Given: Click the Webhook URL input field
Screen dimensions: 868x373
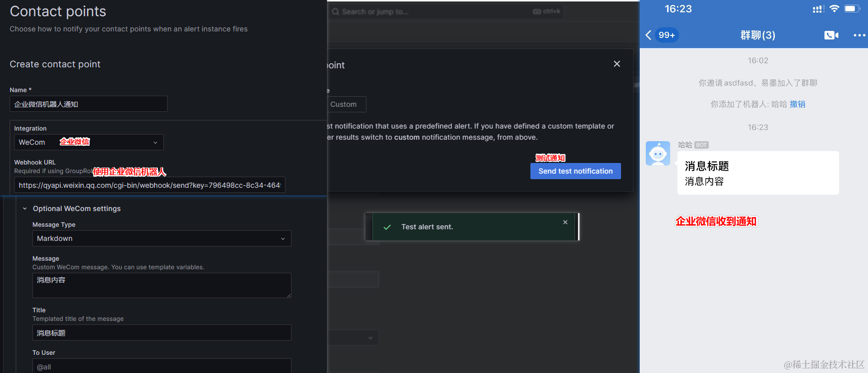Looking at the screenshot, I should 149,185.
